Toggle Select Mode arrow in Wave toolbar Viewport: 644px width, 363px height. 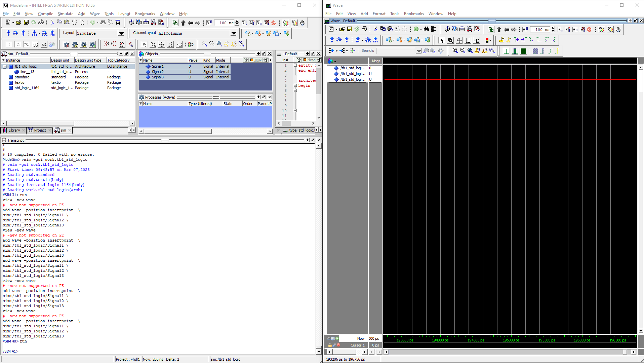point(442,40)
